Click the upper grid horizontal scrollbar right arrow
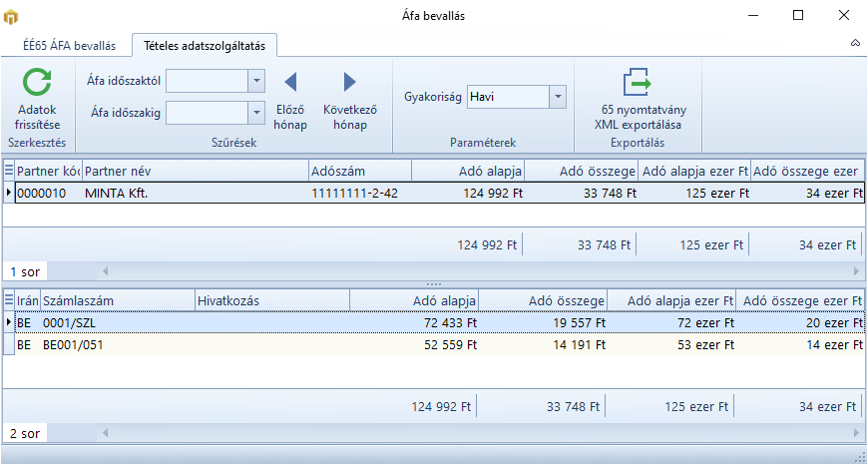The width and height of the screenshot is (868, 465). (x=855, y=271)
